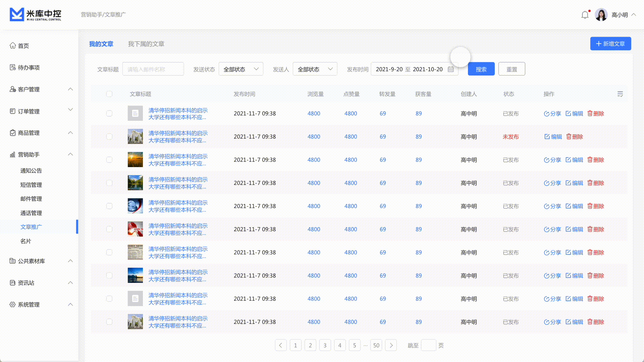Click the 搜索 button
Image resolution: width=644 pixels, height=362 pixels.
coord(481,69)
